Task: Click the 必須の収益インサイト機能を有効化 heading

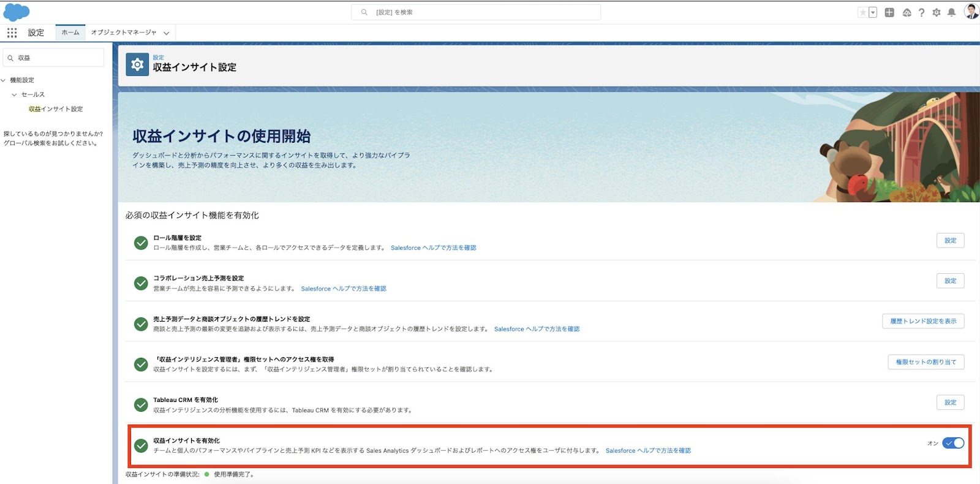Action: tap(192, 215)
